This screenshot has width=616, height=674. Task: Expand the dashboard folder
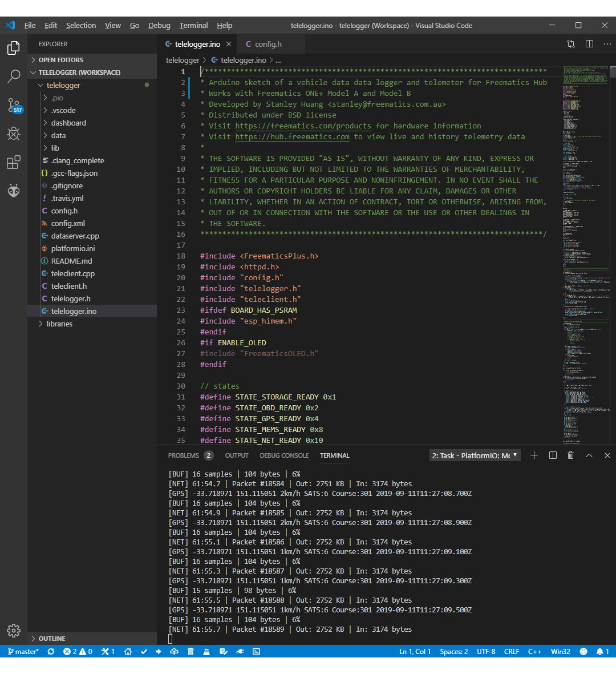[x=68, y=123]
